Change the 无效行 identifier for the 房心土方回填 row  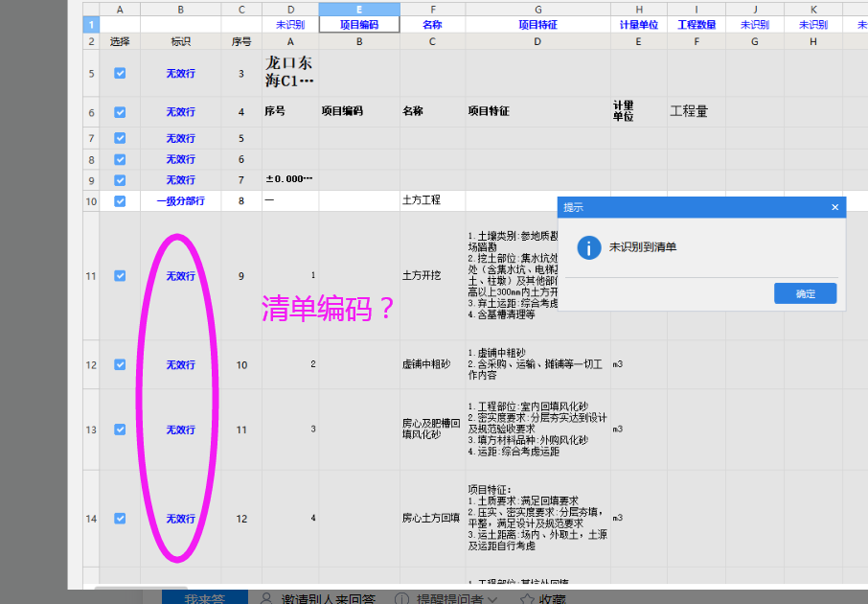tap(180, 519)
